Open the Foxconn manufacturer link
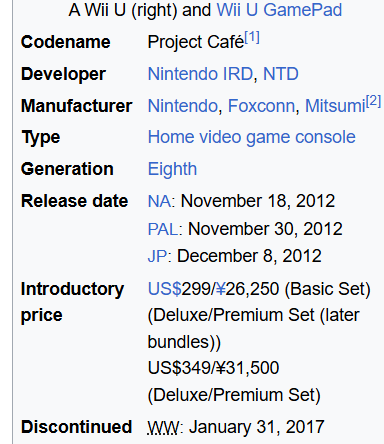 click(262, 106)
